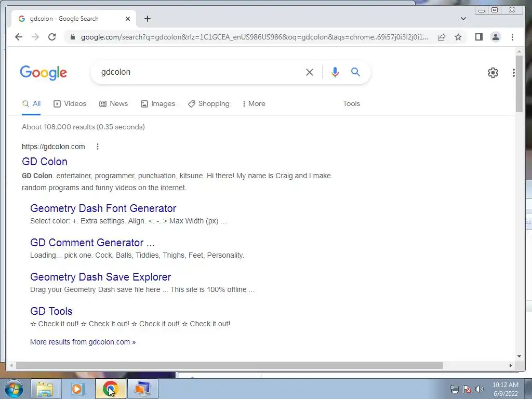Open the Chrome three-dot menu
532x399 pixels.
click(x=512, y=37)
